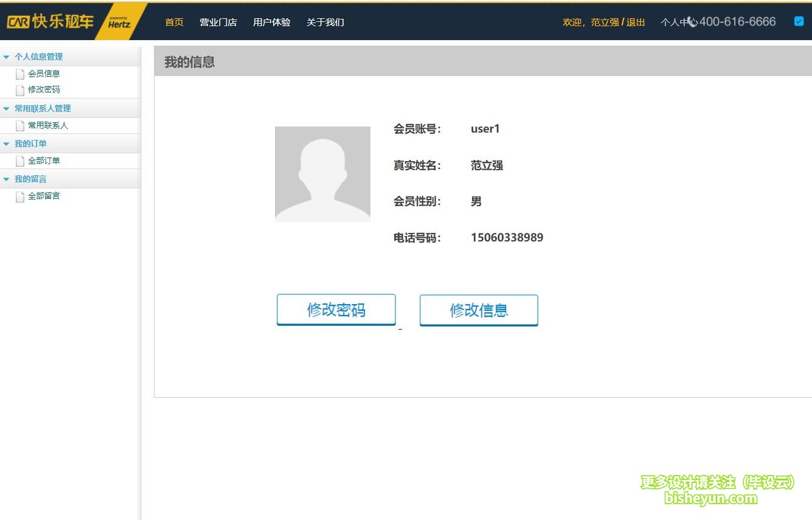Click the 常用联系人 document icon
Image resolution: width=812 pixels, height=520 pixels.
(20, 125)
